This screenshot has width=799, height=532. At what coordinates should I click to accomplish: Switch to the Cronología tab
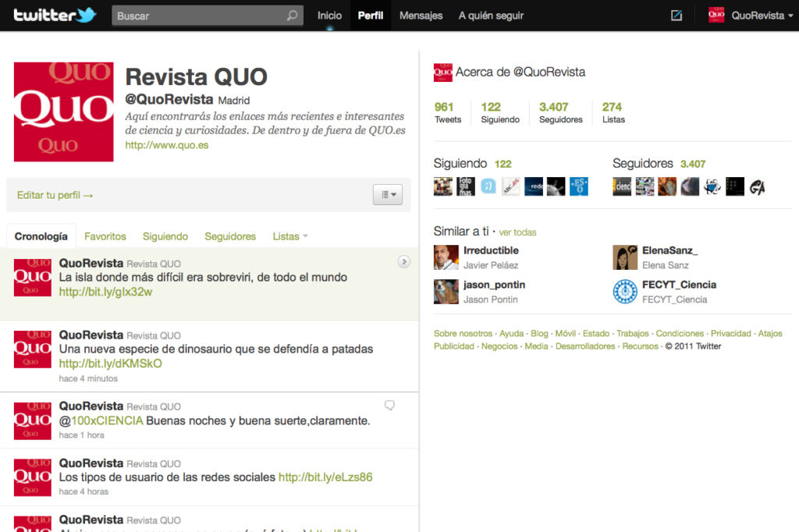[41, 236]
